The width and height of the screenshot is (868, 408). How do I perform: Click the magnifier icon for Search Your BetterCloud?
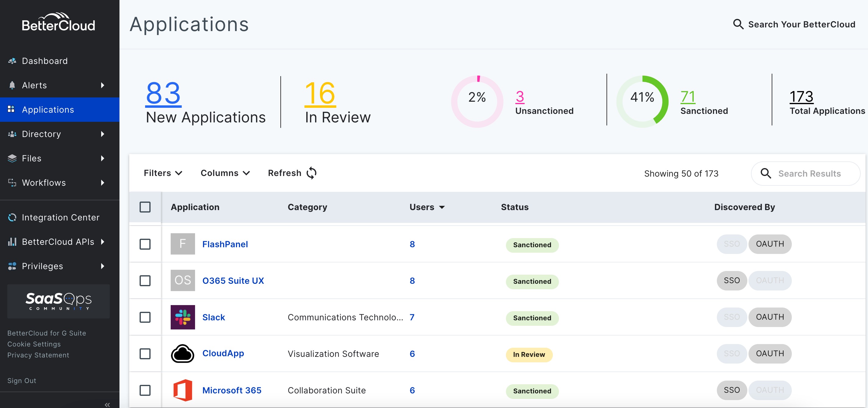[x=738, y=24]
